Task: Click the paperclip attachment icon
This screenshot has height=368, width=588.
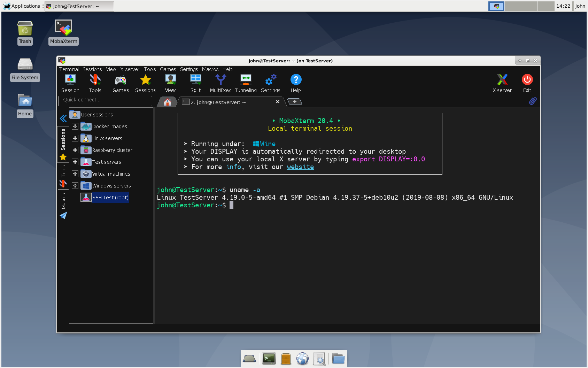Action: click(533, 101)
